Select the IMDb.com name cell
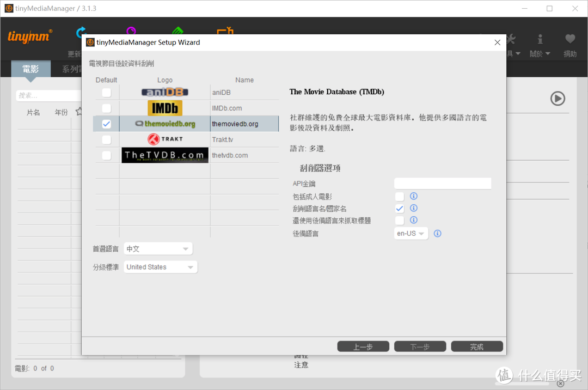Viewport: 588px width, 390px height. pos(244,108)
